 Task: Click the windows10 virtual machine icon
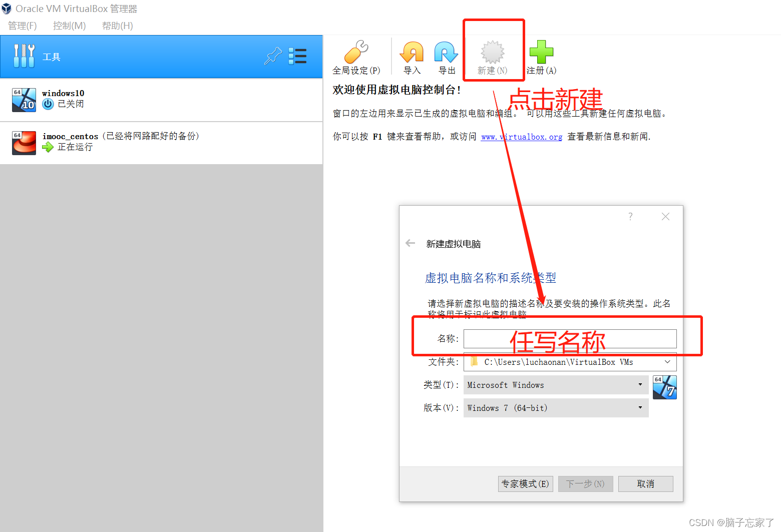(24, 100)
